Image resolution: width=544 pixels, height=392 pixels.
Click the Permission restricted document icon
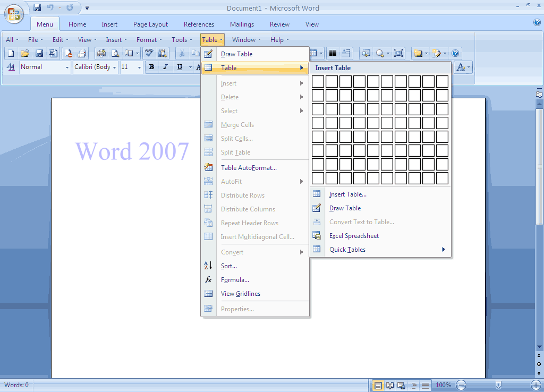[x=69, y=54]
